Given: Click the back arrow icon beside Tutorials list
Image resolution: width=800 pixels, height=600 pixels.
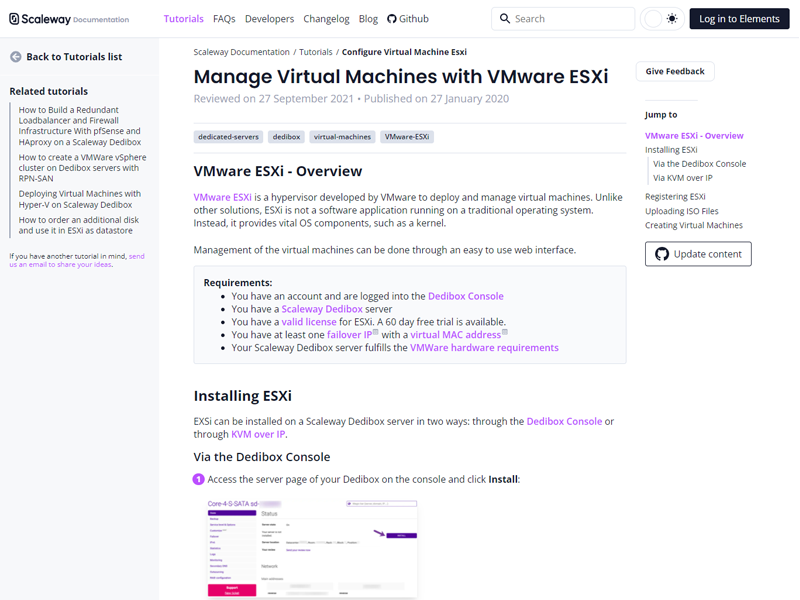Looking at the screenshot, I should click(x=16, y=57).
